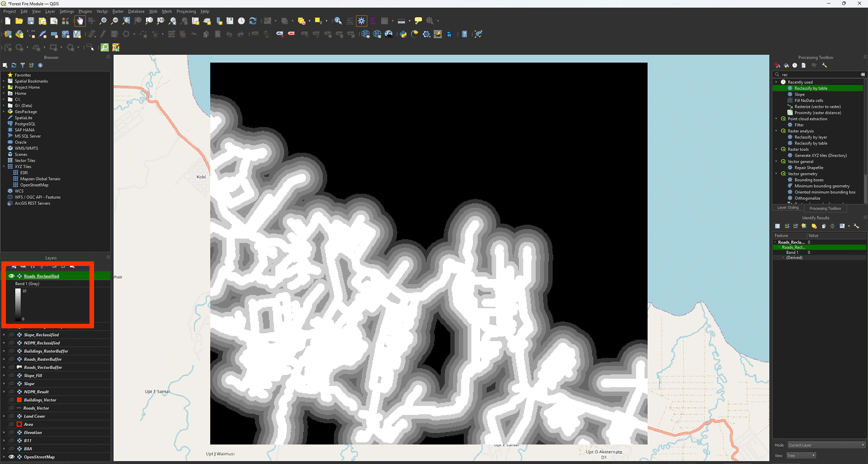Collapse the Raster analysis group

777,131
